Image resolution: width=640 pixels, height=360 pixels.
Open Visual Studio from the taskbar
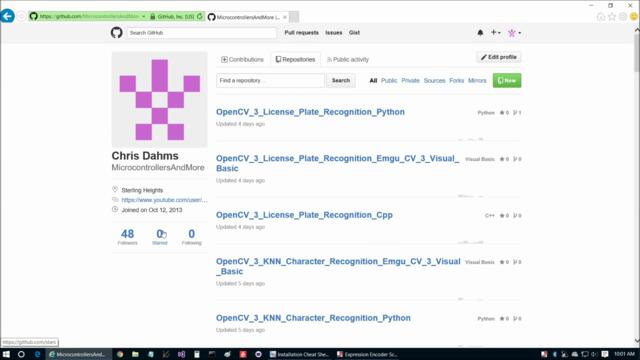coord(181,354)
